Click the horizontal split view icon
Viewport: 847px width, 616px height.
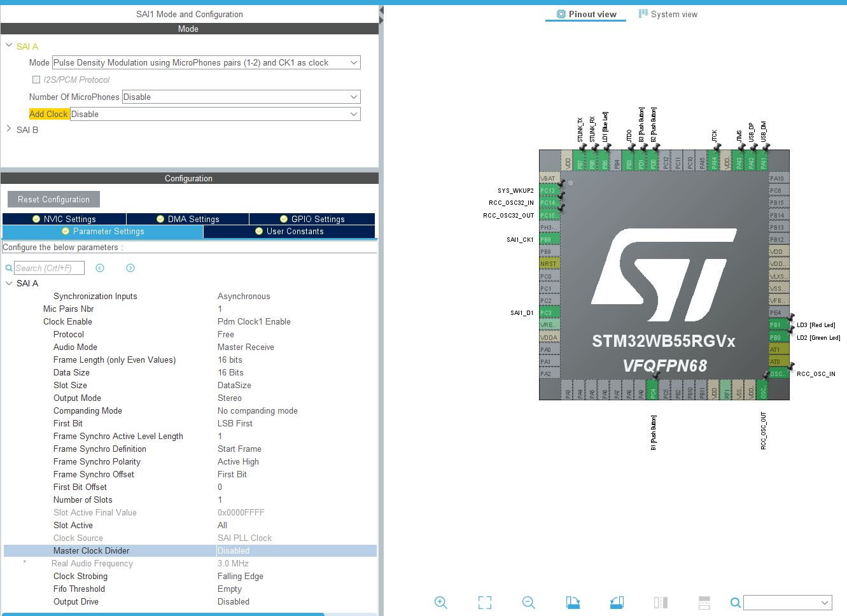[x=704, y=602]
